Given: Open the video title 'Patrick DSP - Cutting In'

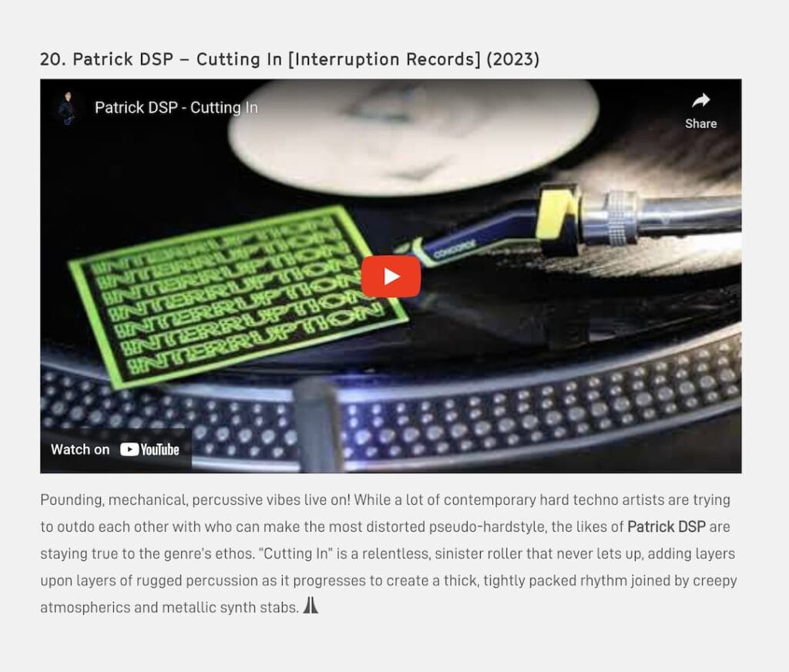Looking at the screenshot, I should click(x=176, y=108).
